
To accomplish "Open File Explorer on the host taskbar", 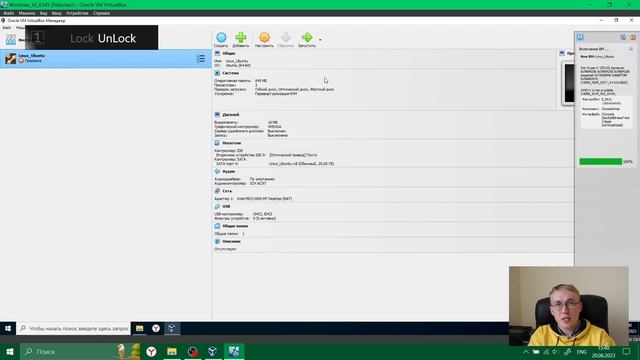I will pos(172,351).
